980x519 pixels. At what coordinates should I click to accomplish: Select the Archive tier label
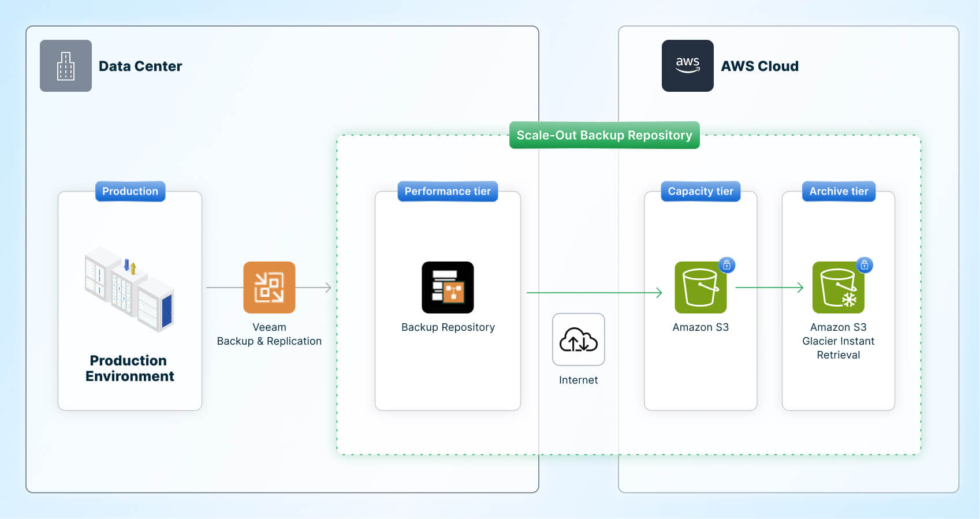click(x=839, y=191)
